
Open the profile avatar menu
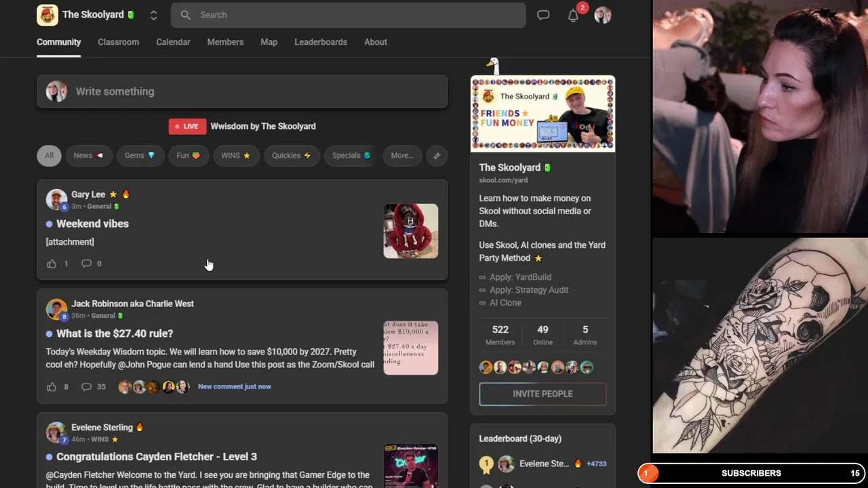click(x=603, y=15)
